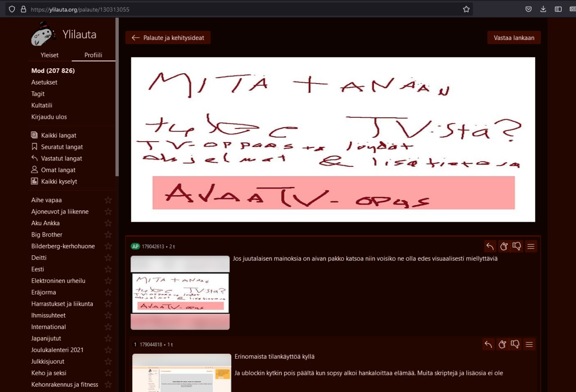Click the sidebar vertical scrollbar

tap(117, 99)
